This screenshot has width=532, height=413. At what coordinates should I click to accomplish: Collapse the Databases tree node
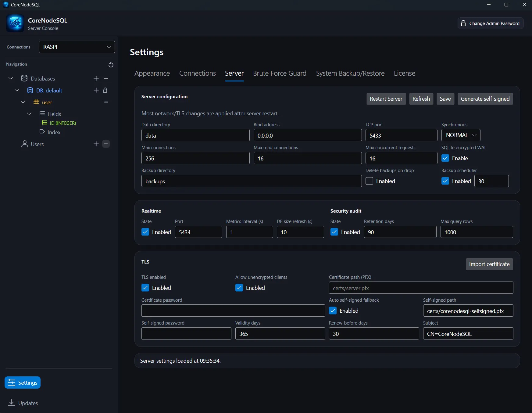[x=11, y=78]
